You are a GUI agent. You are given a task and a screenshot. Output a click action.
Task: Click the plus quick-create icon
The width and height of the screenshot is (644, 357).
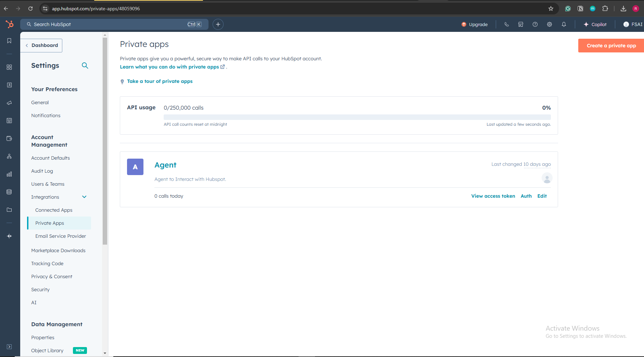[218, 24]
